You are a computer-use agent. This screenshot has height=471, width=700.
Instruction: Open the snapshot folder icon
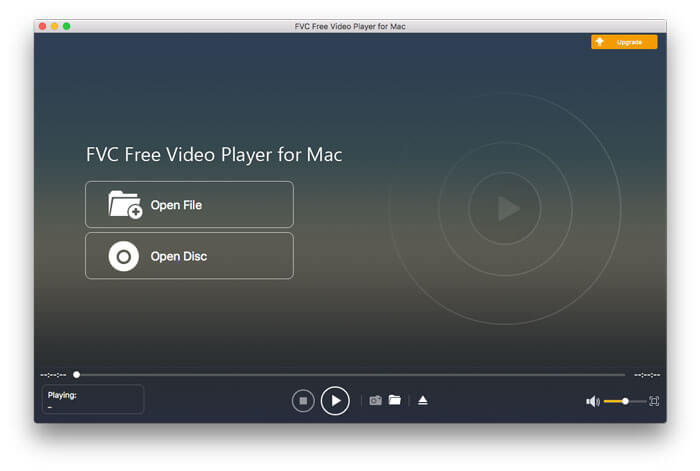point(395,400)
